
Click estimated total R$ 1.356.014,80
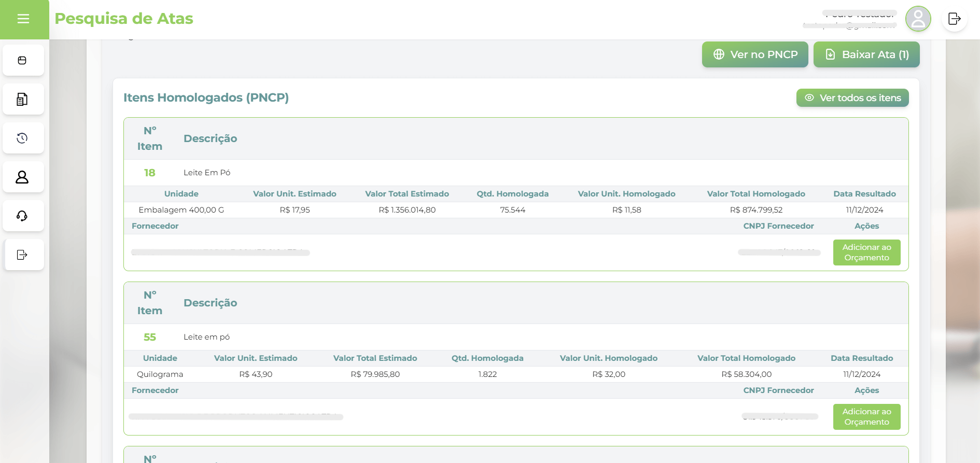(407, 210)
